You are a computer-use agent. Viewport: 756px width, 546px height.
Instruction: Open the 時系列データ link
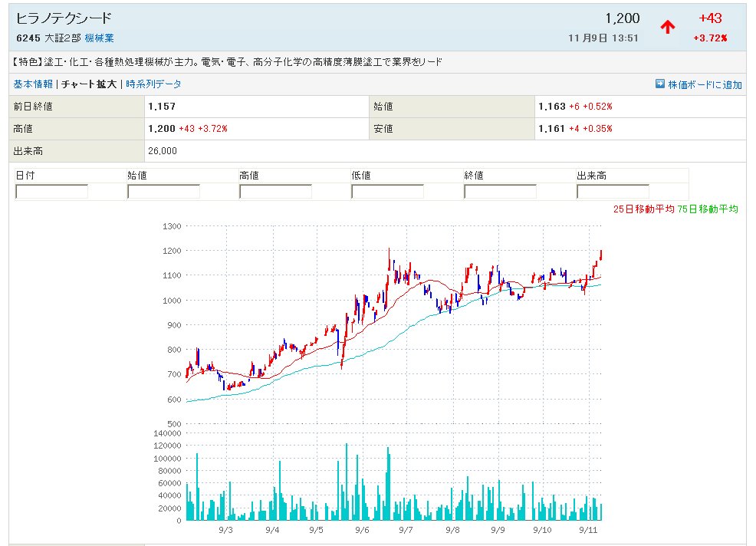tap(153, 84)
